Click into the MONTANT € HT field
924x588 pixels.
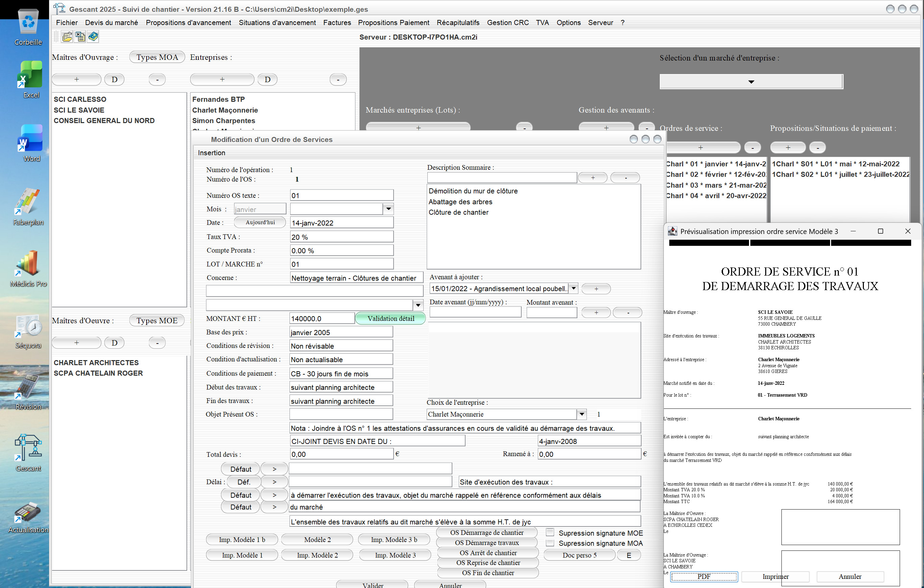point(322,319)
